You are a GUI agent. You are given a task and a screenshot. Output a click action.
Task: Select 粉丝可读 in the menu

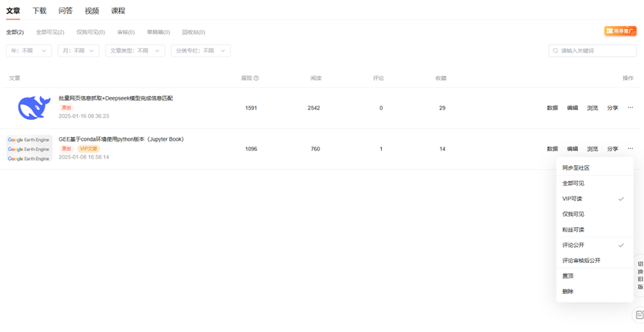tap(595, 230)
